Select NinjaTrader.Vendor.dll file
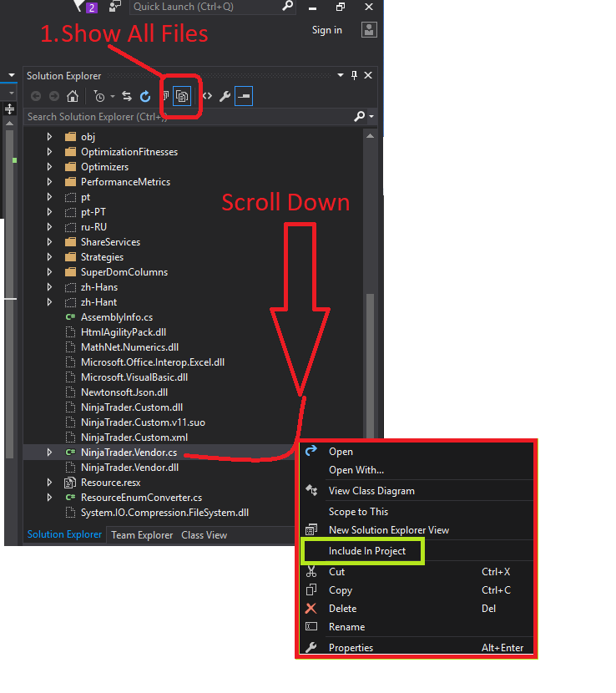 pyautogui.click(x=129, y=468)
